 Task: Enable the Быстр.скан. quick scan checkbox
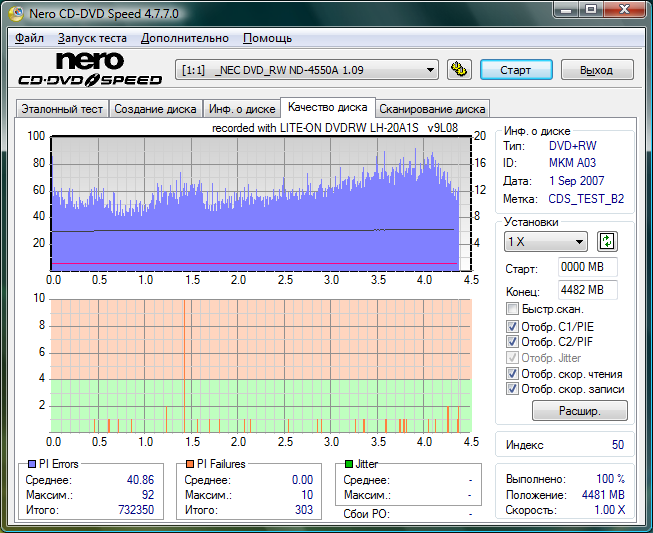pyautogui.click(x=513, y=310)
